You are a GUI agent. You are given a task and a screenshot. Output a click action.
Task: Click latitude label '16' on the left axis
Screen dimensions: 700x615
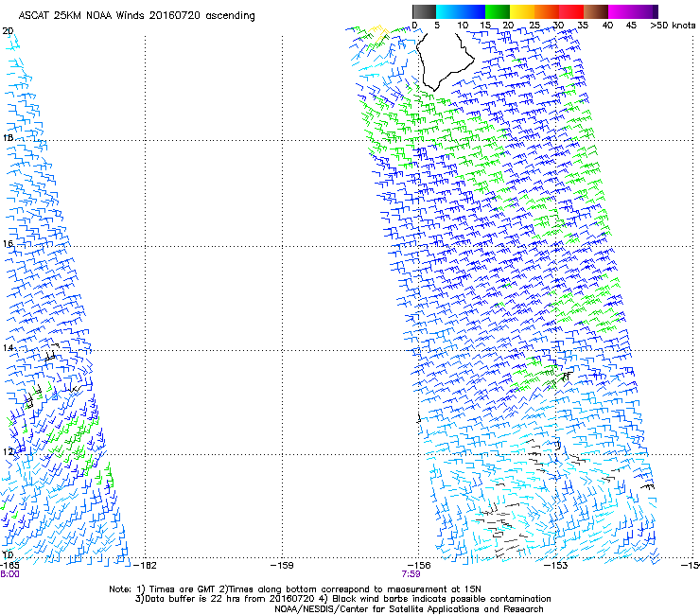coord(8,244)
